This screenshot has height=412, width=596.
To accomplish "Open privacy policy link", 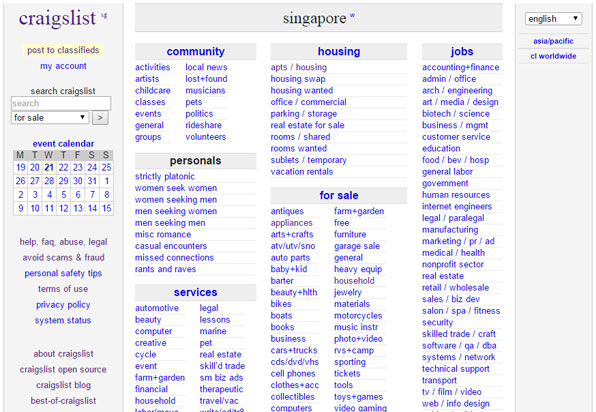I will tap(63, 305).
